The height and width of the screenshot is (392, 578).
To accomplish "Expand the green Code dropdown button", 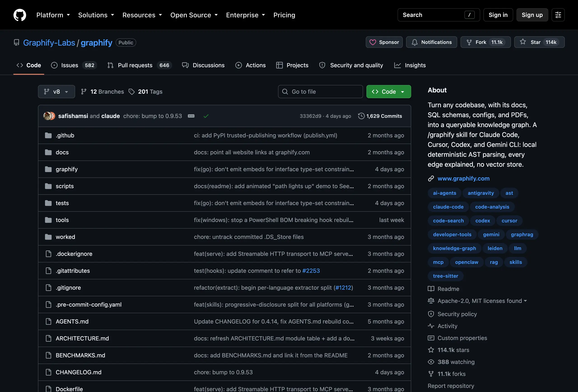I will 389,92.
